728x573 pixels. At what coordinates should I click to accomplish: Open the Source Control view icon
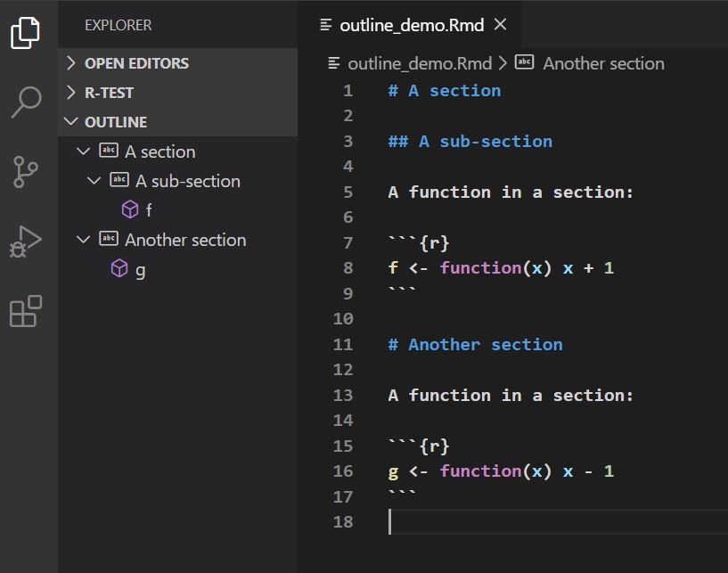coord(25,172)
